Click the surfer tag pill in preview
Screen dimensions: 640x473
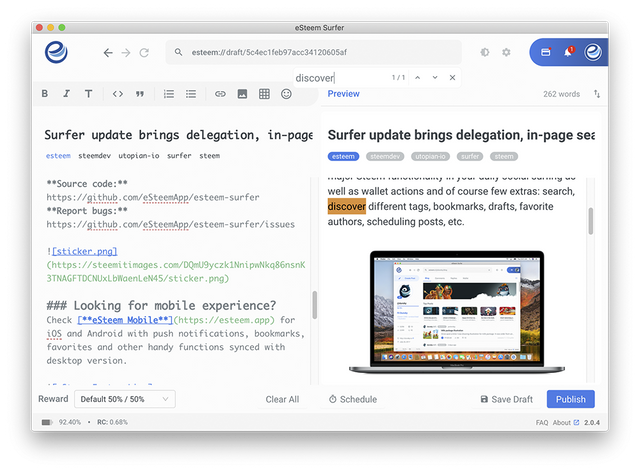pos(470,156)
